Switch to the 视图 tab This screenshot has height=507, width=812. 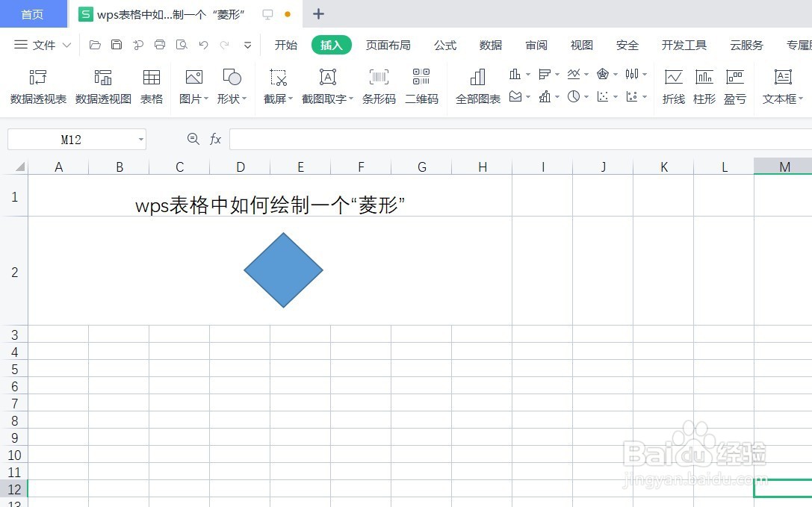pos(582,45)
